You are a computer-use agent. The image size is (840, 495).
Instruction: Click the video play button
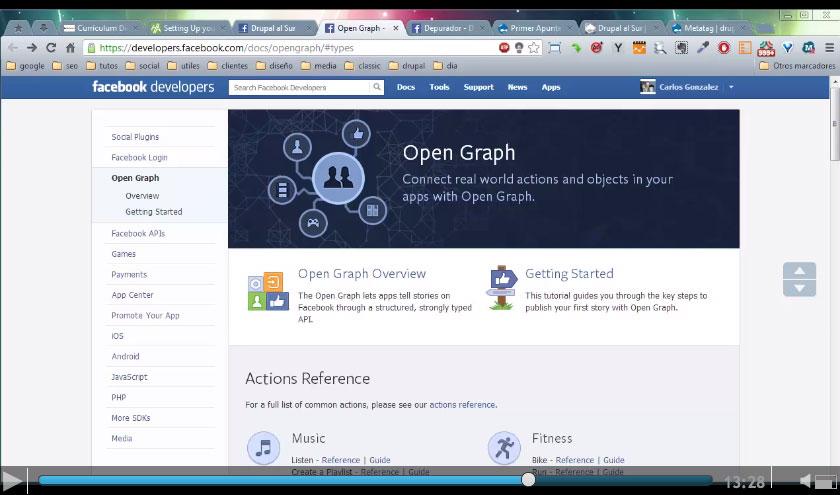11,480
